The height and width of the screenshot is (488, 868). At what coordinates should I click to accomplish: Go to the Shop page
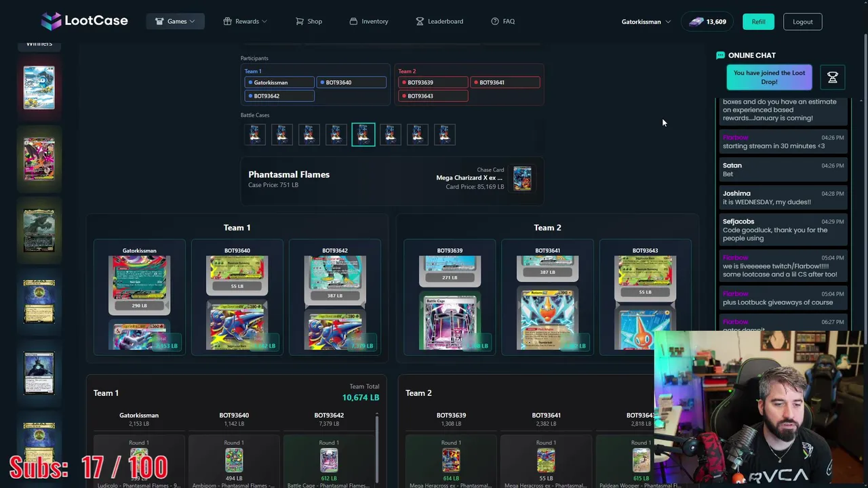click(309, 21)
